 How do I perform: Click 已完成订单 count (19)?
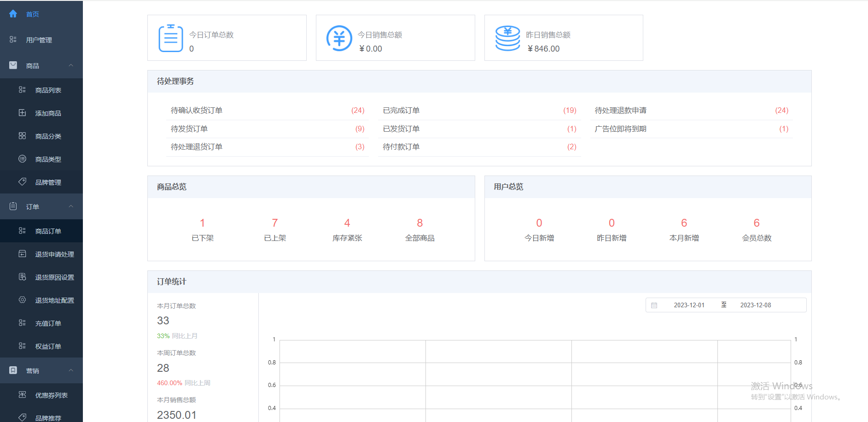pyautogui.click(x=570, y=111)
